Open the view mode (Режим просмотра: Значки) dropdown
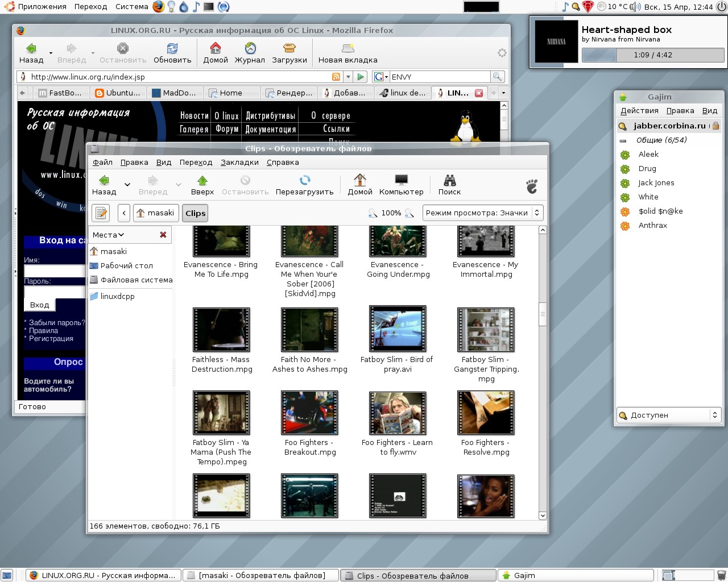Viewport: 728px width, 582px height. [483, 213]
